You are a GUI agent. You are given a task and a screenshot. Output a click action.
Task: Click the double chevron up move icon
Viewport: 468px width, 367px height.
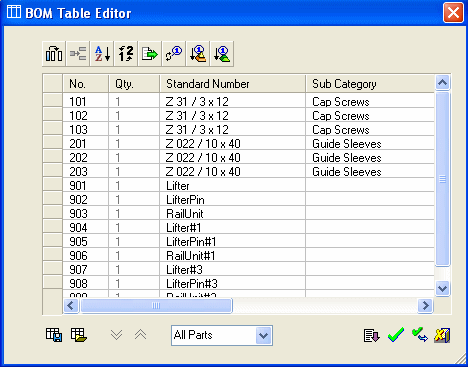point(140,335)
